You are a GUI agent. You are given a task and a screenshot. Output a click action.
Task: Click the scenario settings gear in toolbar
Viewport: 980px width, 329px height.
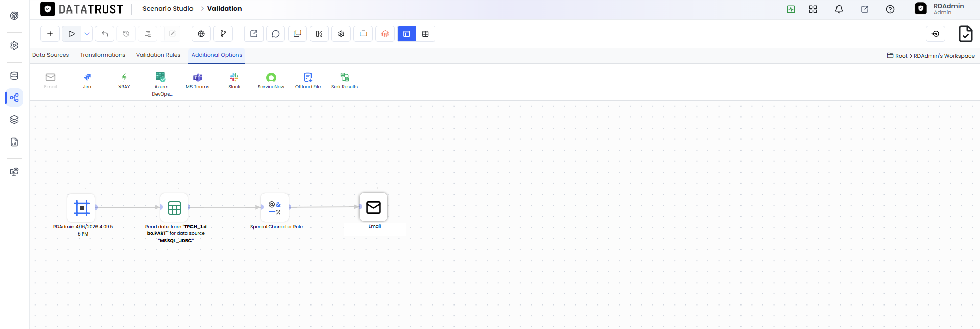tap(341, 34)
